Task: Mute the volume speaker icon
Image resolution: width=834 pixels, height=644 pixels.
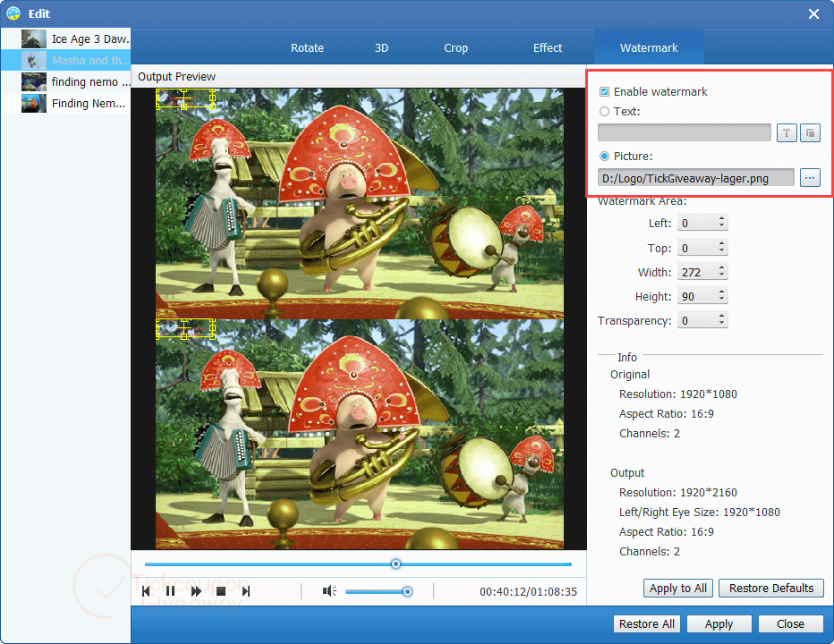Action: [x=329, y=591]
